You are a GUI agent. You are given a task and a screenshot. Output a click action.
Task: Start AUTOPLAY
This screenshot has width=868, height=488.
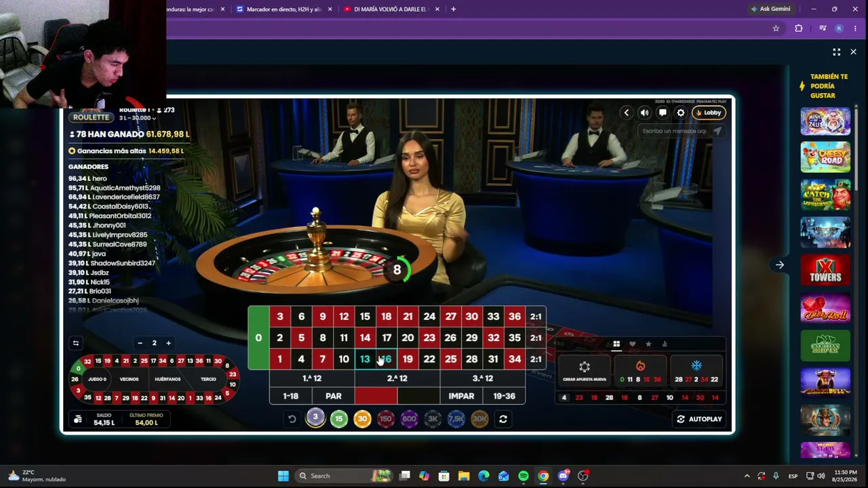coord(699,419)
